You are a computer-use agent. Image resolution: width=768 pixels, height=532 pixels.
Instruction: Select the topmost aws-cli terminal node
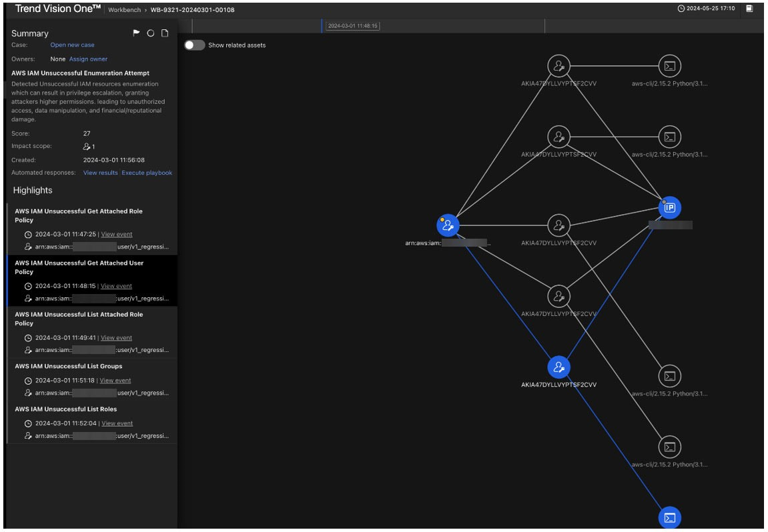[669, 66]
